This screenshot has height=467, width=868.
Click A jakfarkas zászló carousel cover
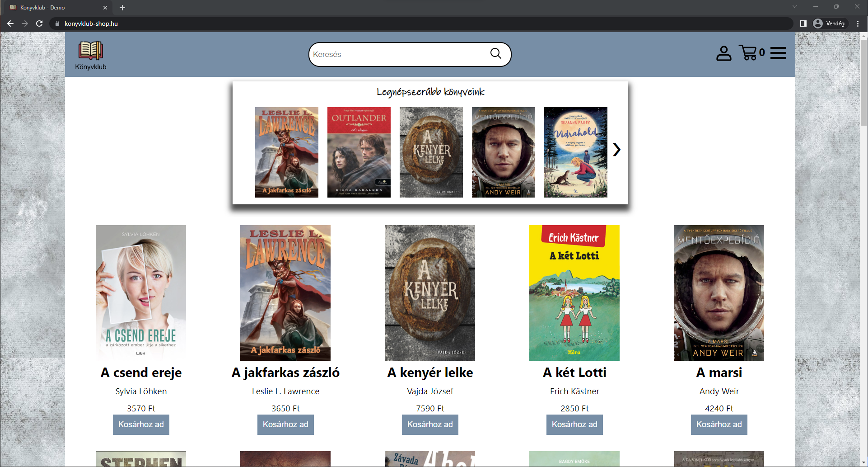pyautogui.click(x=287, y=152)
